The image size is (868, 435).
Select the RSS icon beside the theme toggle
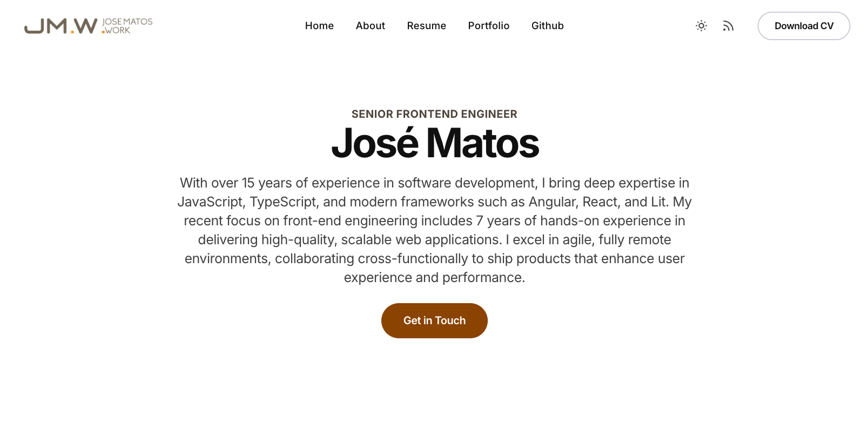tap(728, 25)
